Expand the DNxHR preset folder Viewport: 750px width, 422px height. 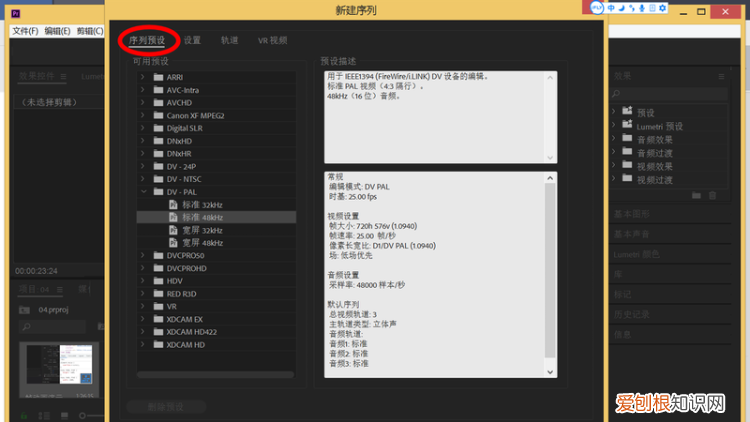(x=143, y=153)
